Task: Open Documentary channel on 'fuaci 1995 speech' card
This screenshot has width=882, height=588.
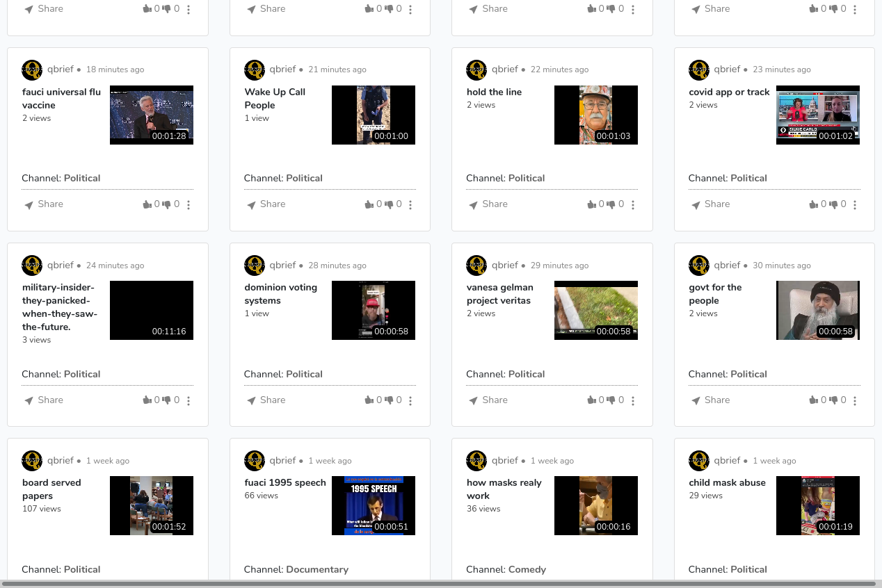Action: 317,569
